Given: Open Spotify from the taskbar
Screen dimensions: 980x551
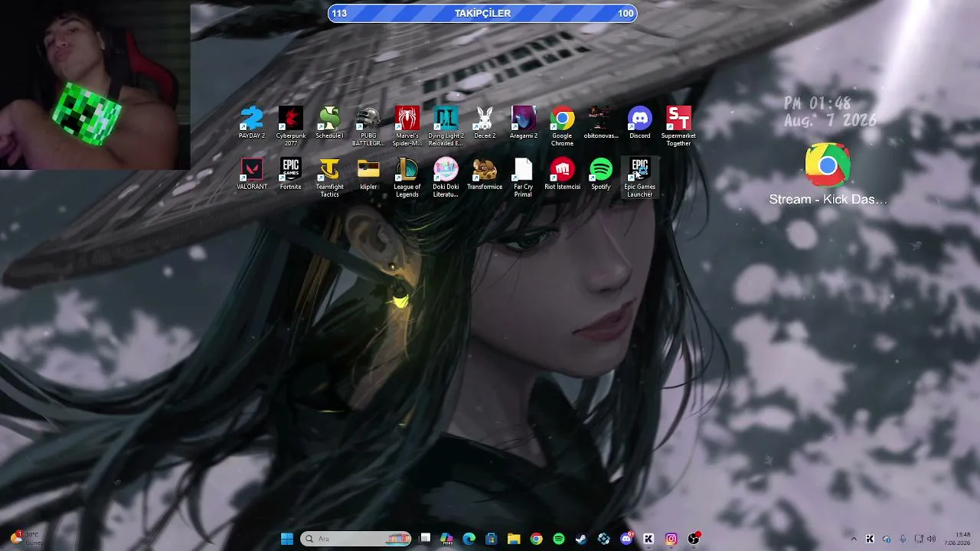Looking at the screenshot, I should [559, 539].
